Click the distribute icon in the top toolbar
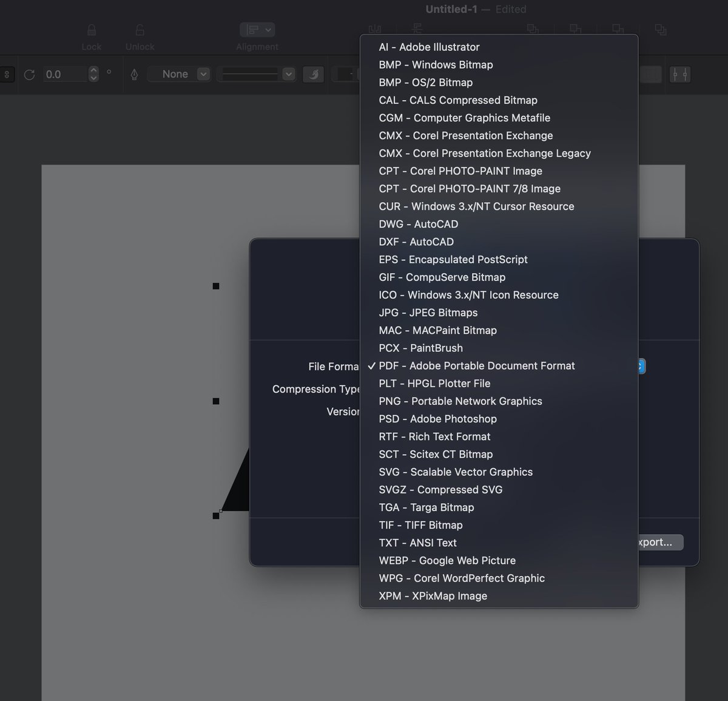This screenshot has height=701, width=728. pyautogui.click(x=417, y=29)
